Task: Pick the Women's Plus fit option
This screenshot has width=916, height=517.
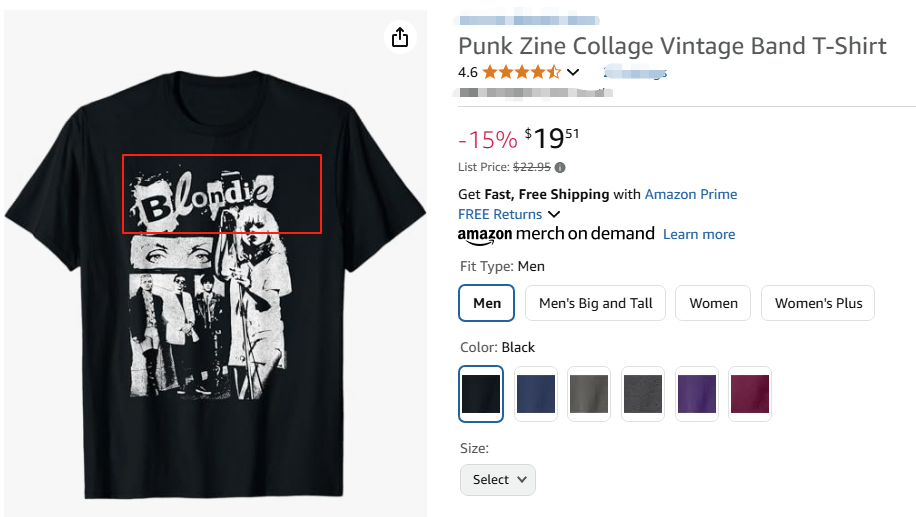Action: [x=818, y=303]
